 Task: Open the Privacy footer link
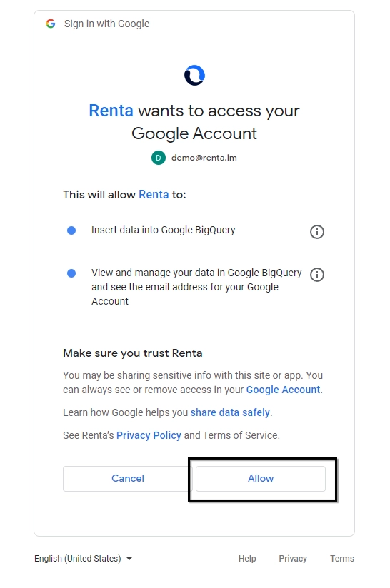pyautogui.click(x=293, y=558)
